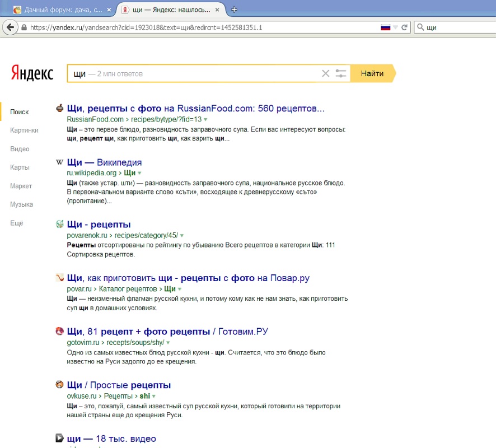Click ru.wikipedia.org green site link
This screenshot has height=448, width=496.
[92, 172]
